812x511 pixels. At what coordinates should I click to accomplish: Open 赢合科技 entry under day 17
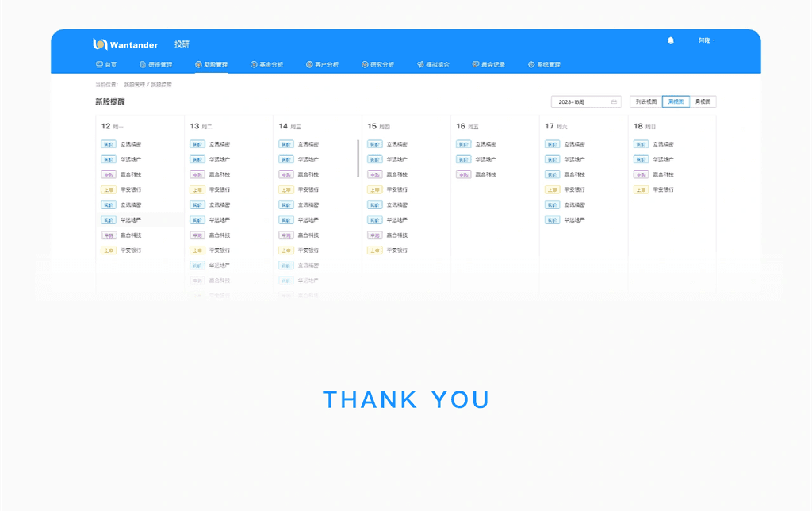574,174
